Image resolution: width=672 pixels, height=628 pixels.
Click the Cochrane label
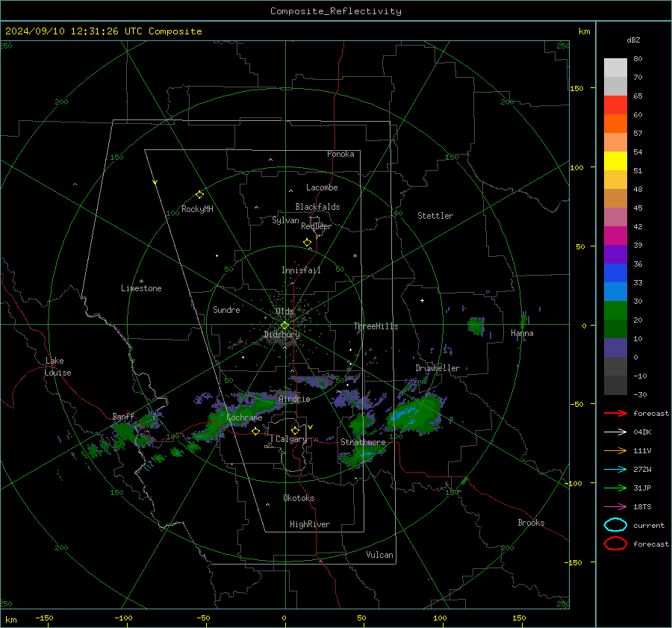tap(244, 417)
